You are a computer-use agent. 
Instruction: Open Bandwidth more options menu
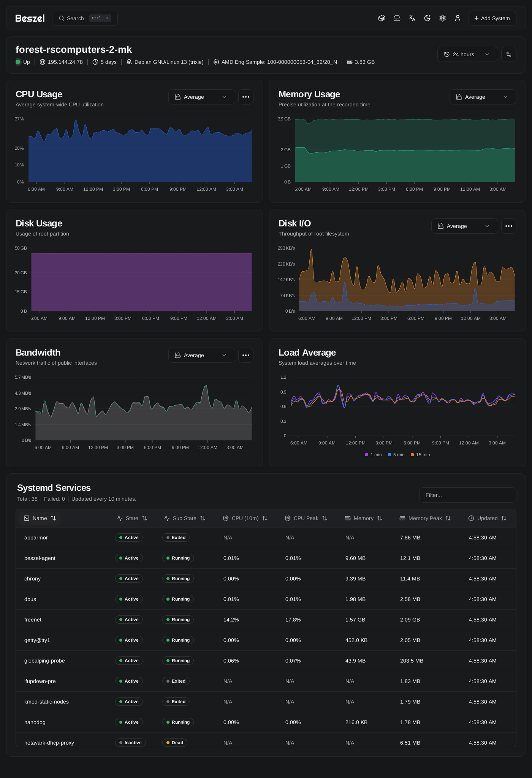point(246,355)
